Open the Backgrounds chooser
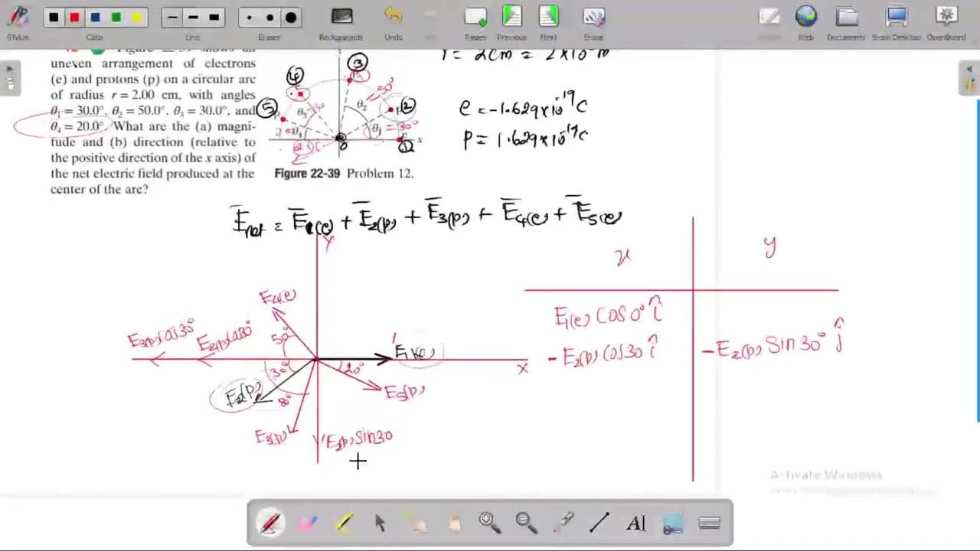Viewport: 980px width, 551px height. [x=341, y=21]
